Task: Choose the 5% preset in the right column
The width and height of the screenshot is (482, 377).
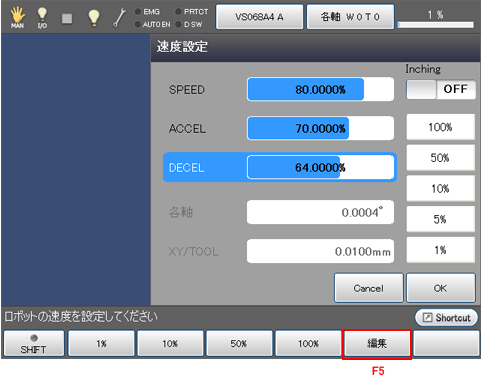Action: (440, 219)
